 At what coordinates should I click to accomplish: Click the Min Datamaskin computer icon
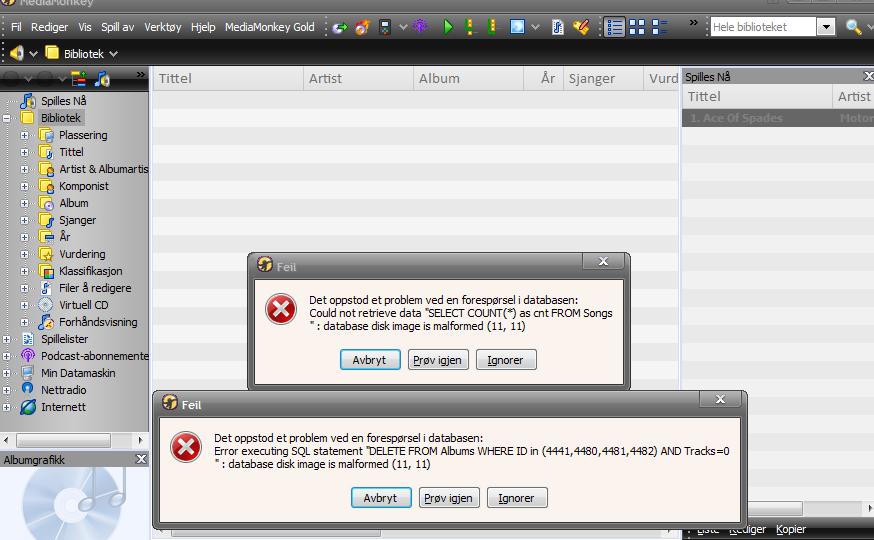[x=28, y=373]
